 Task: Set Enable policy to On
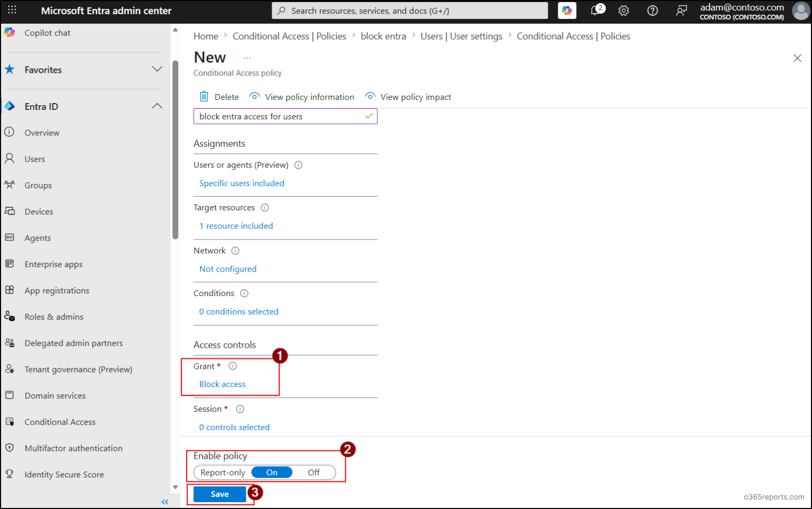pos(272,473)
